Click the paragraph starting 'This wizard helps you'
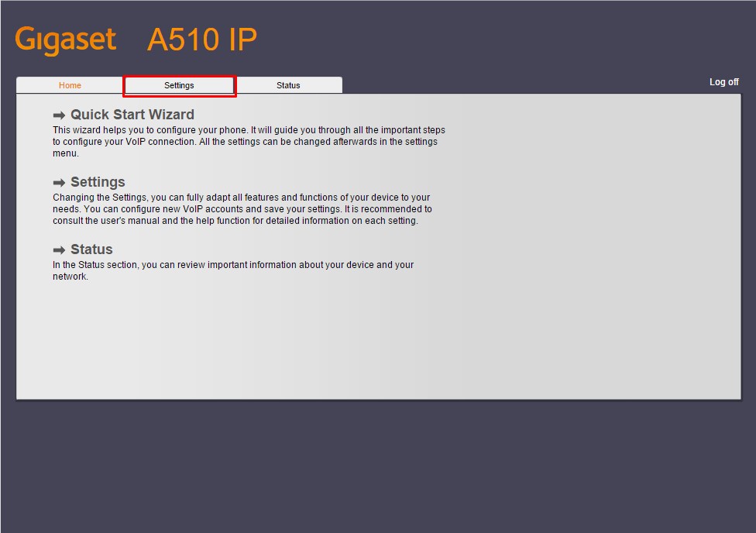Viewport: 756px width, 533px height. coord(249,142)
